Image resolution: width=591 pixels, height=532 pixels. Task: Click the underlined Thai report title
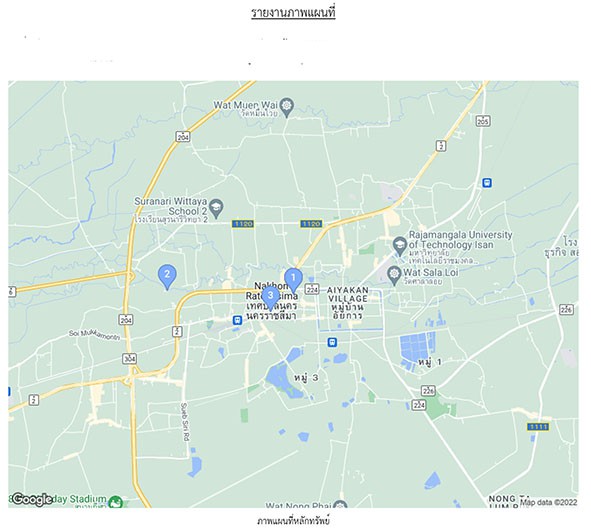tap(293, 13)
